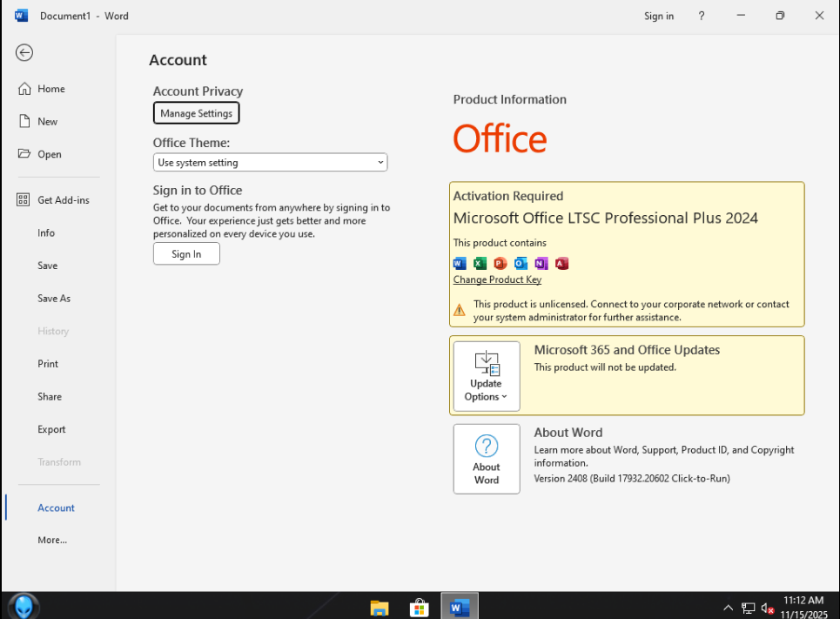The image size is (840, 619).
Task: Click More... in the sidebar
Action: (x=52, y=540)
